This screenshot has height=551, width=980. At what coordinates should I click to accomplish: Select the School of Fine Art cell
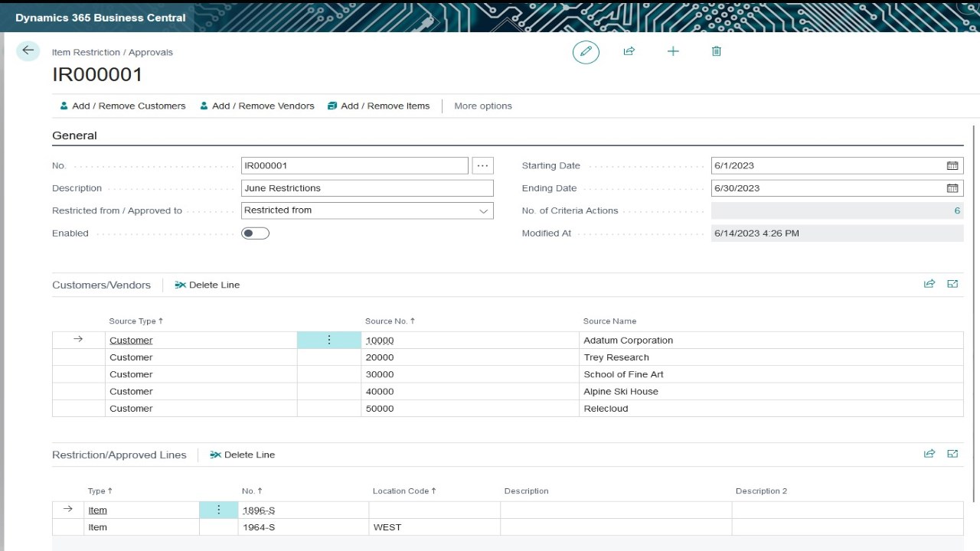[x=771, y=374]
